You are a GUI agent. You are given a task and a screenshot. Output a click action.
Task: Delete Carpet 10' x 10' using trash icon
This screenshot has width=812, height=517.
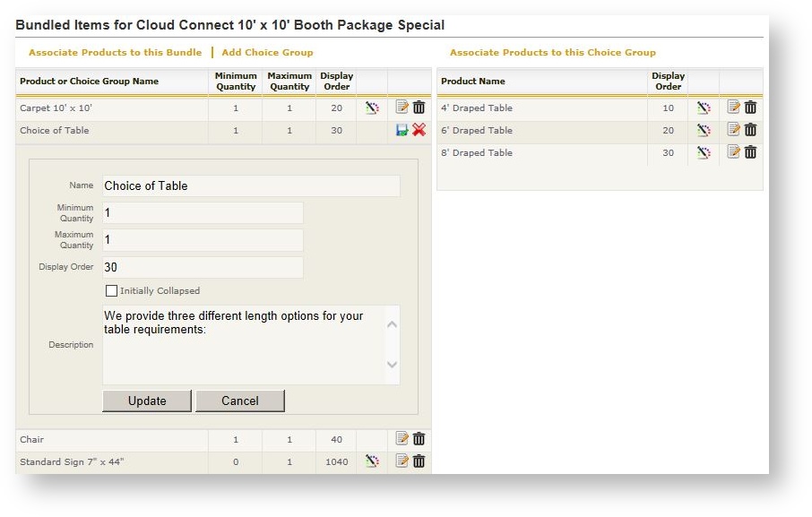418,107
